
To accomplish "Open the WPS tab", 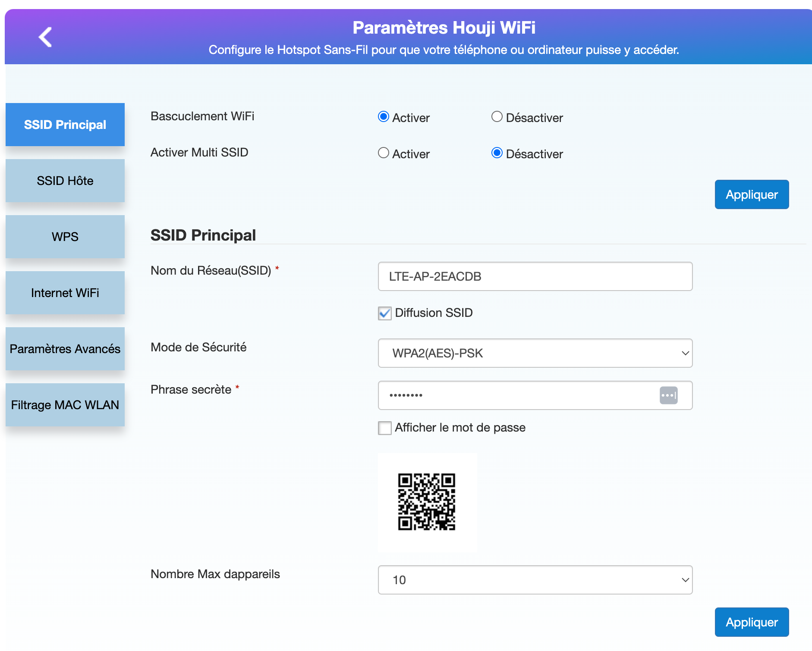I will [65, 237].
